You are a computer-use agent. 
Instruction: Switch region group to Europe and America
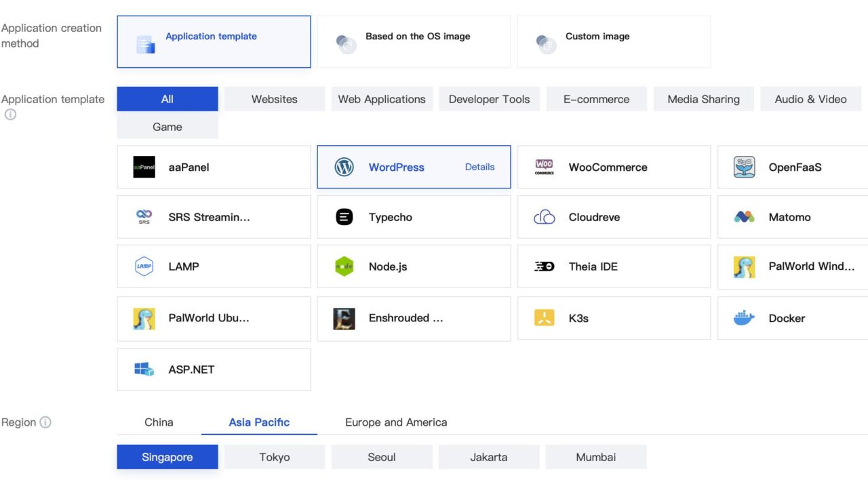396,422
